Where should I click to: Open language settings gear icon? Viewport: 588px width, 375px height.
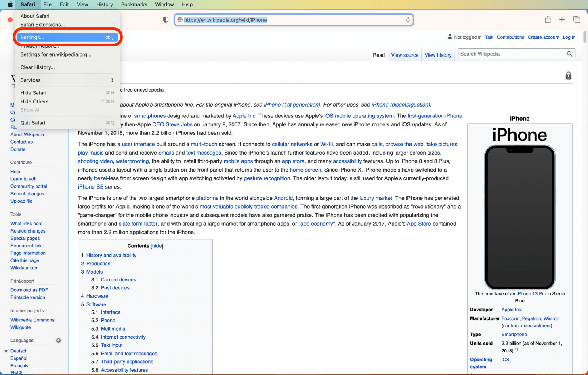coord(58,340)
